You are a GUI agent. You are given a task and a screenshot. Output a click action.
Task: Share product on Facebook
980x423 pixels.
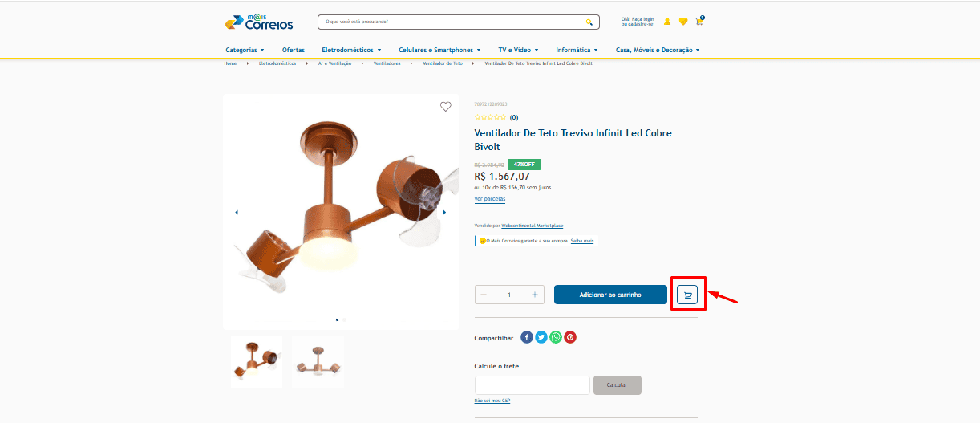(x=527, y=337)
